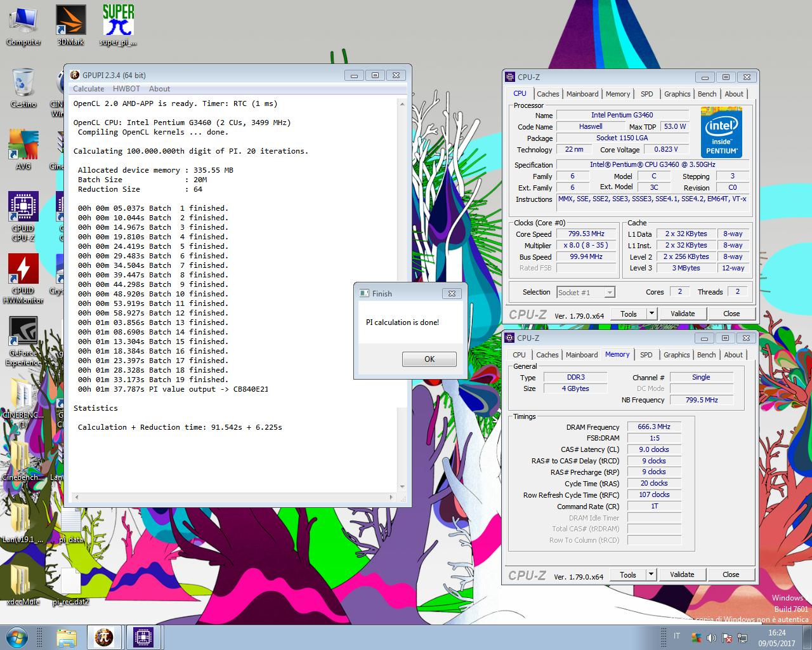Switch to Mainboard tab in top CPU-Z
812x650 pixels.
582,94
